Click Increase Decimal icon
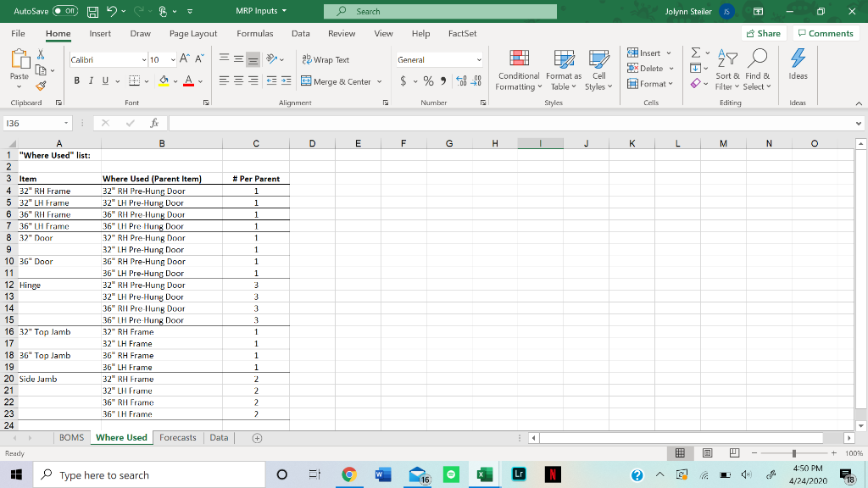Image resolution: width=868 pixels, height=488 pixels. click(x=461, y=81)
